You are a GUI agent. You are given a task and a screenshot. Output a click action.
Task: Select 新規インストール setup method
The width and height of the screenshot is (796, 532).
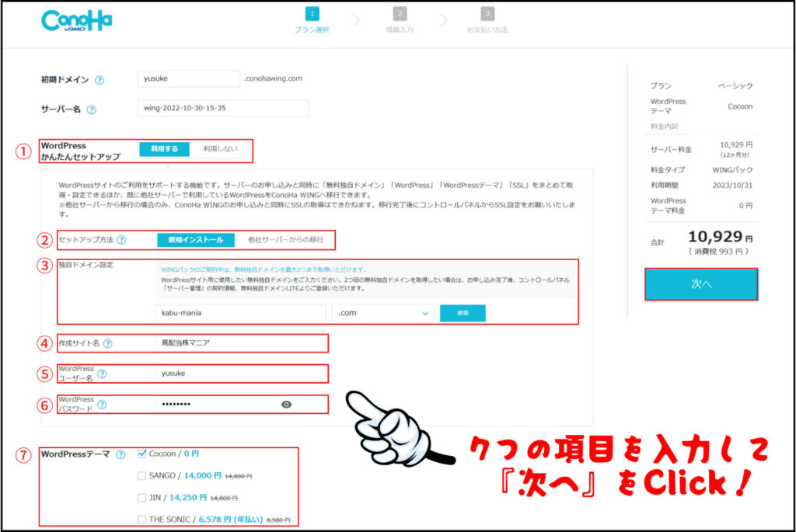pos(196,240)
